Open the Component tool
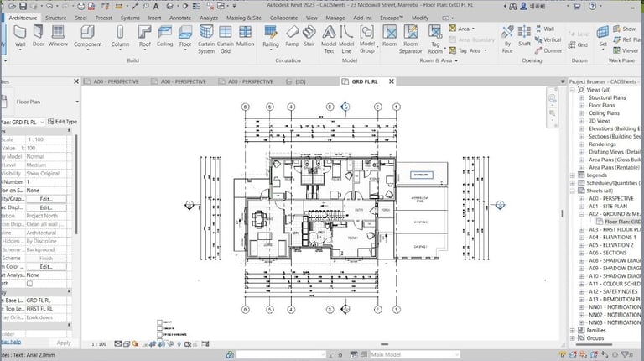Image resolution: width=644 pixels, height=361 pixels. [87, 37]
